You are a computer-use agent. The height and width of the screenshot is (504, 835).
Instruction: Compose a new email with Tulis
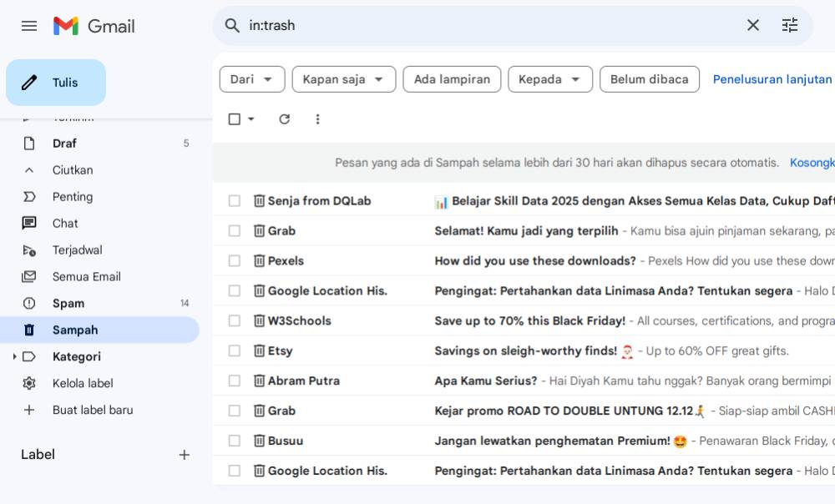(56, 83)
